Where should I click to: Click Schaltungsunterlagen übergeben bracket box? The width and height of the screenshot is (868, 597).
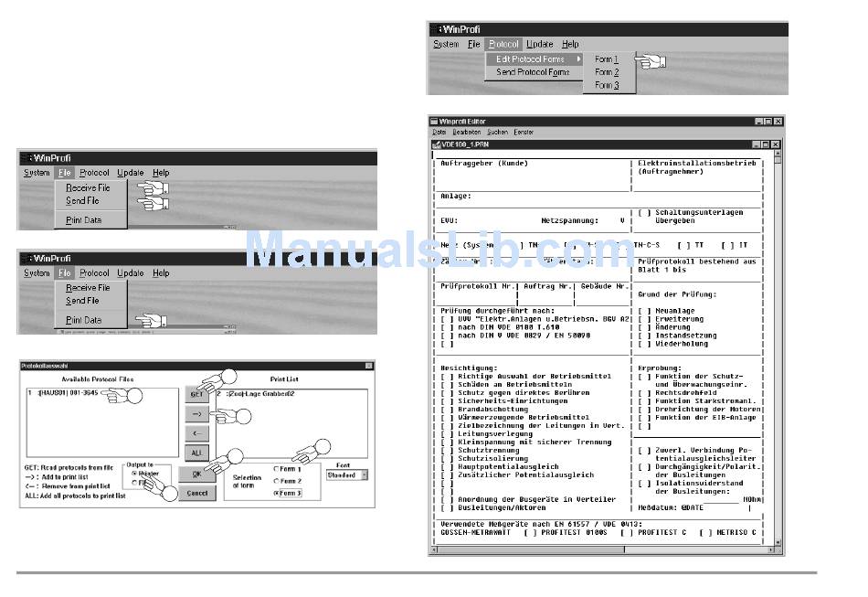point(644,213)
